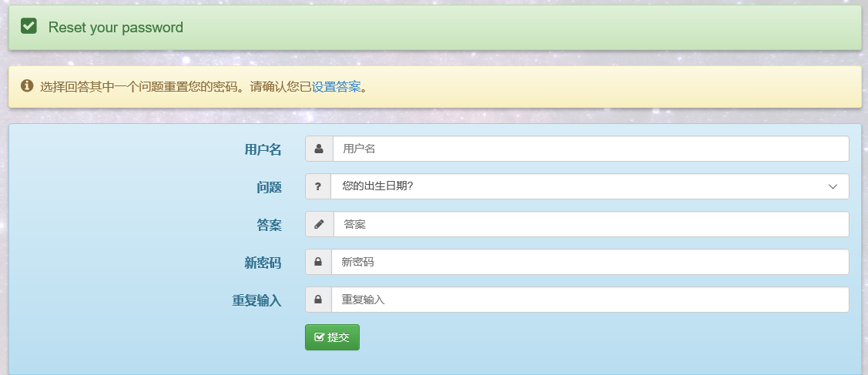The image size is (868, 375).
Task: Click the lock icon beside 重复输入 field
Action: point(318,300)
